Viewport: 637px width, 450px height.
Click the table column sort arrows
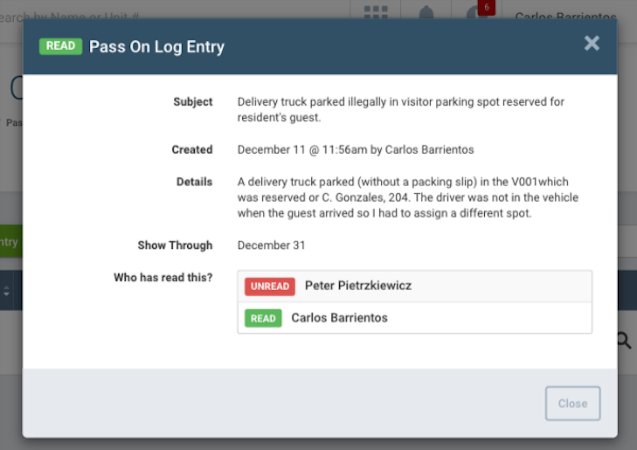coord(6,291)
